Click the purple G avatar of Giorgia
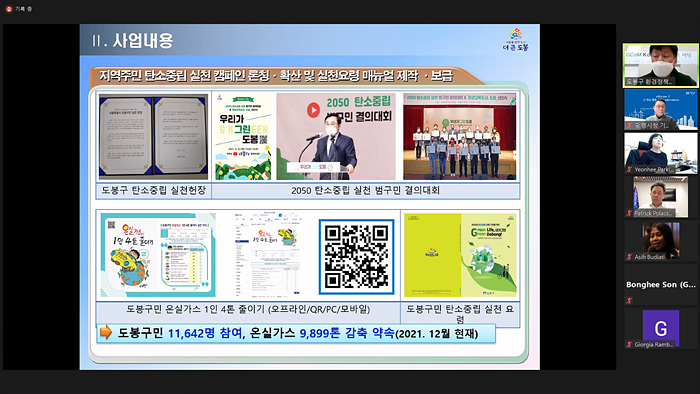The height and width of the screenshot is (394, 700). tap(661, 328)
